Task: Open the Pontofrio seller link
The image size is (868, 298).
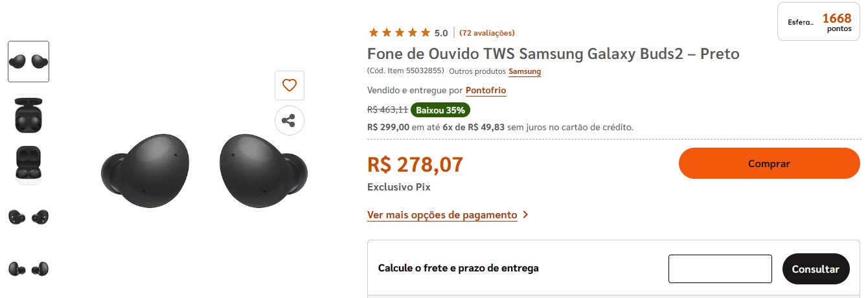Action: [486, 90]
